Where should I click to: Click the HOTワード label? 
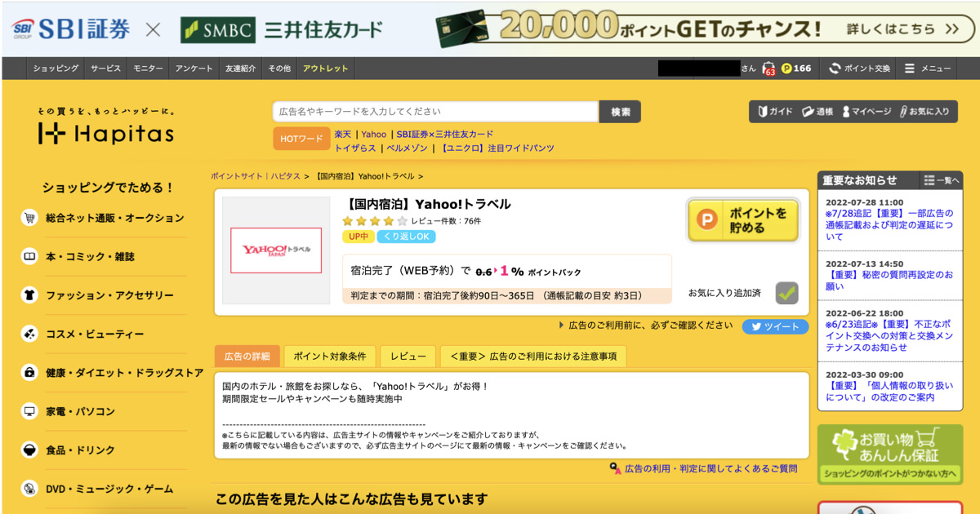(301, 139)
